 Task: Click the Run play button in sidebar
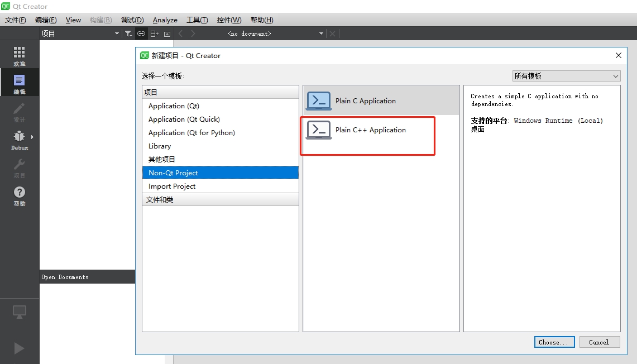click(x=19, y=348)
